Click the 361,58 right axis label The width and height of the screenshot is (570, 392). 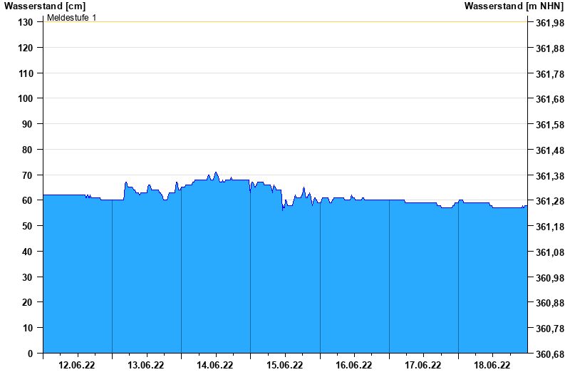pyautogui.click(x=549, y=125)
